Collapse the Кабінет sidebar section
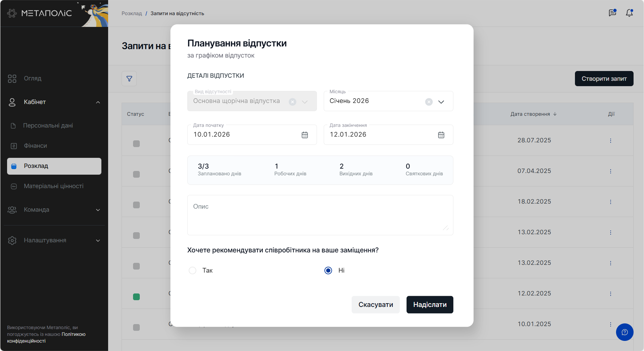 point(98,102)
